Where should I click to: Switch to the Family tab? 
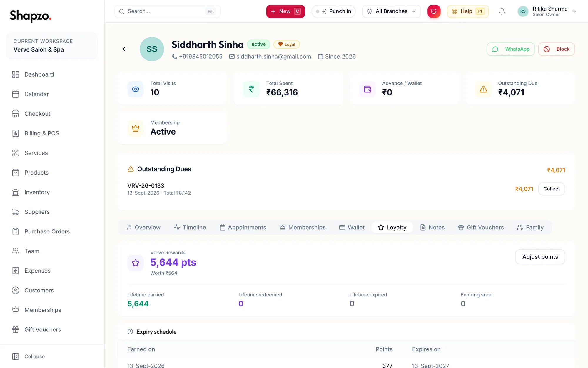coord(530,228)
